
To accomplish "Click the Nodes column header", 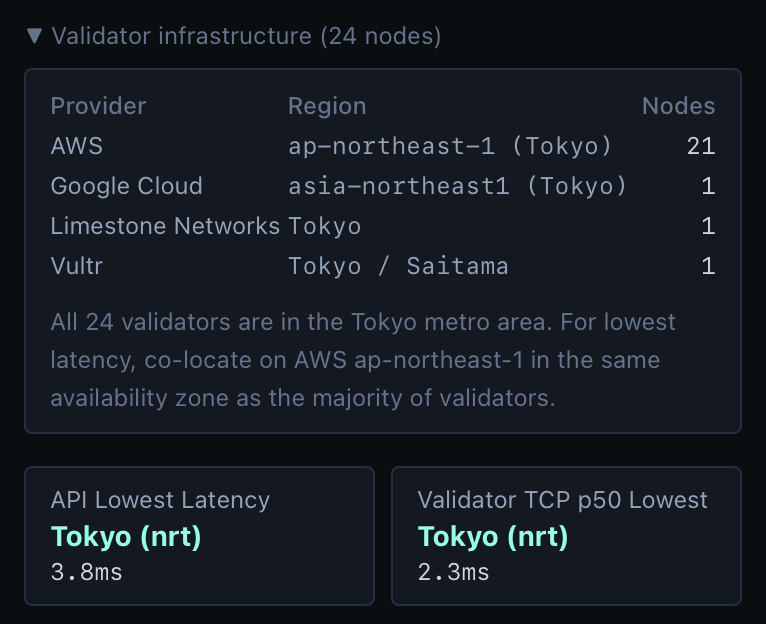I will click(x=678, y=106).
